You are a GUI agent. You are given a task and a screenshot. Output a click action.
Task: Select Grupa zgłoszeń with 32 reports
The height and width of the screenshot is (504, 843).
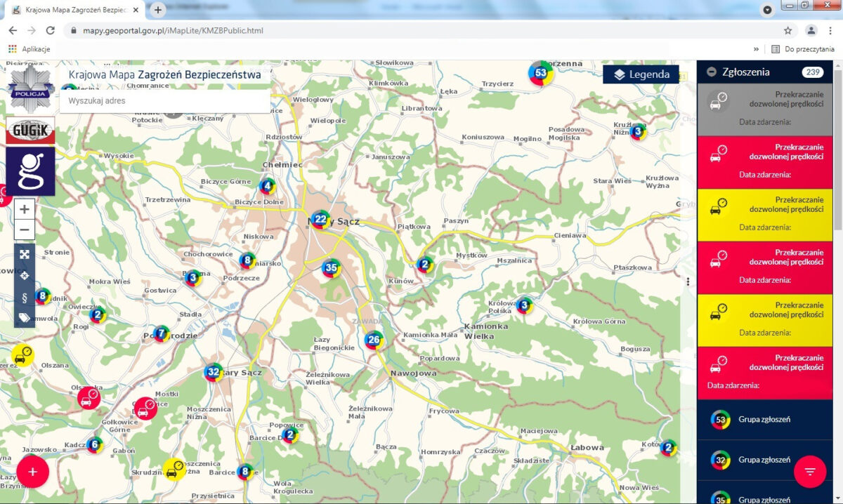pyautogui.click(x=764, y=460)
